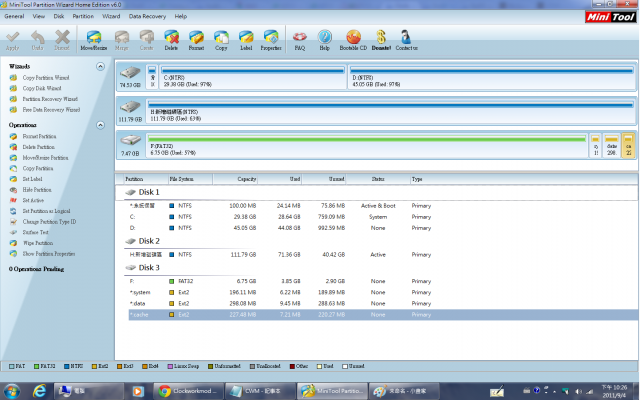Click the Delete partition toolbar icon
This screenshot has height=400, width=640.
point(171,40)
